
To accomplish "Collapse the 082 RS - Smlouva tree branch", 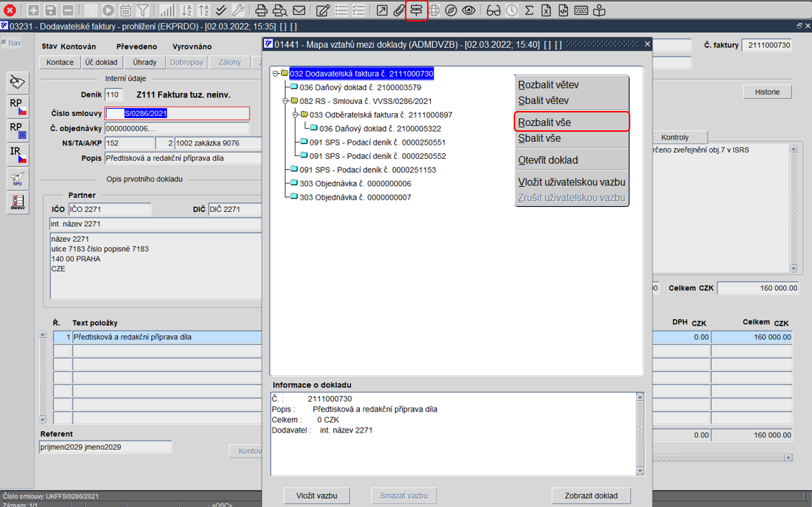I will [285, 101].
